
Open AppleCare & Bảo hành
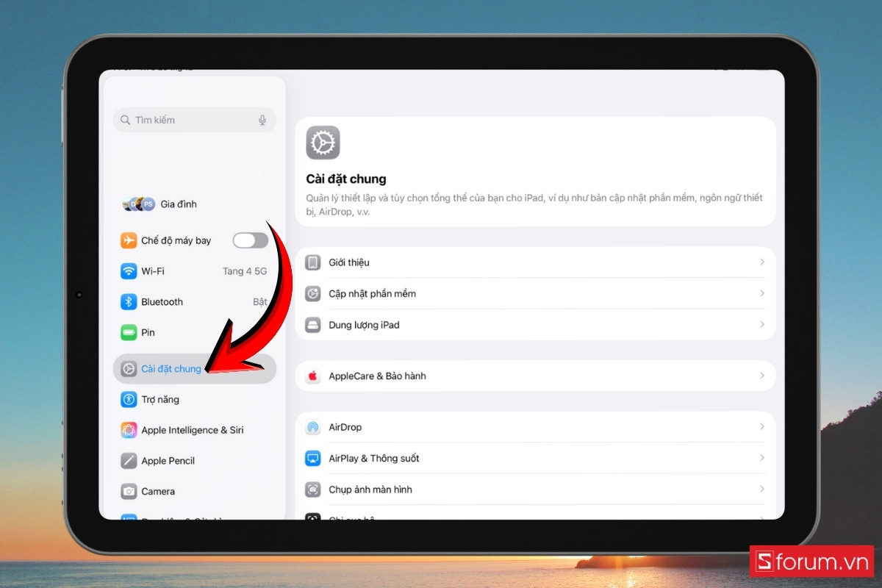377,376
